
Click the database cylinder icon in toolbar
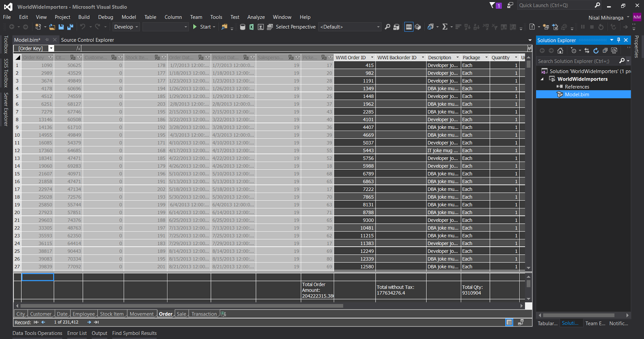click(243, 27)
